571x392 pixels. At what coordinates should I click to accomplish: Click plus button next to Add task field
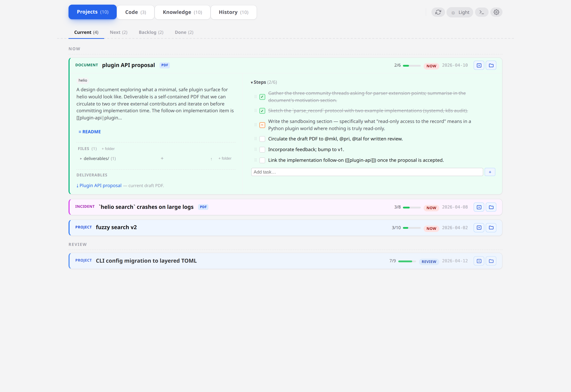point(490,172)
